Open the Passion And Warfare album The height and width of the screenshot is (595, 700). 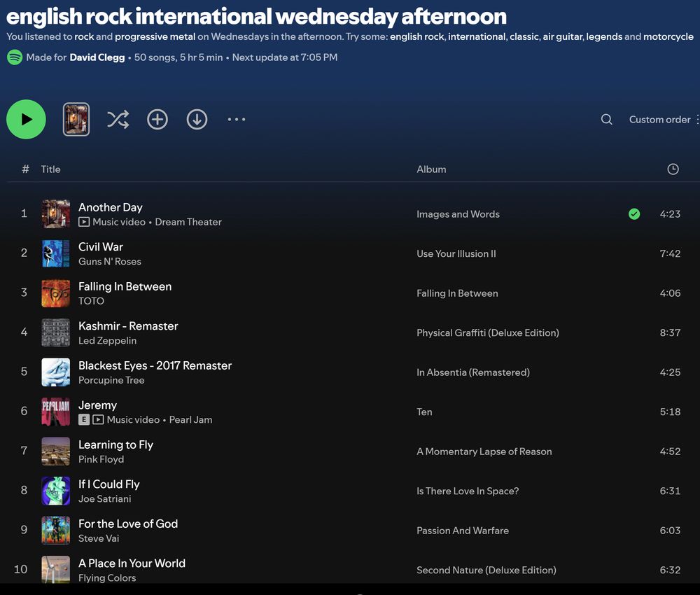click(463, 531)
